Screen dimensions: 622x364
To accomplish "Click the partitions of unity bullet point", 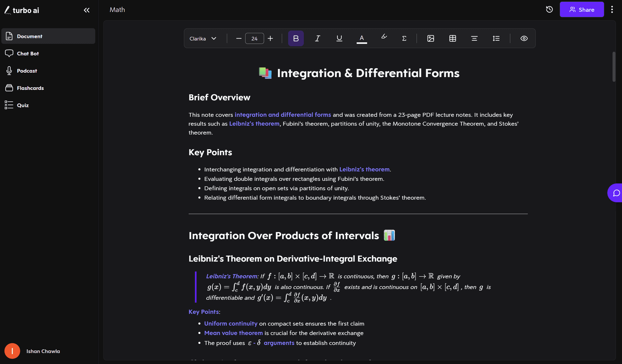I will click(276, 188).
